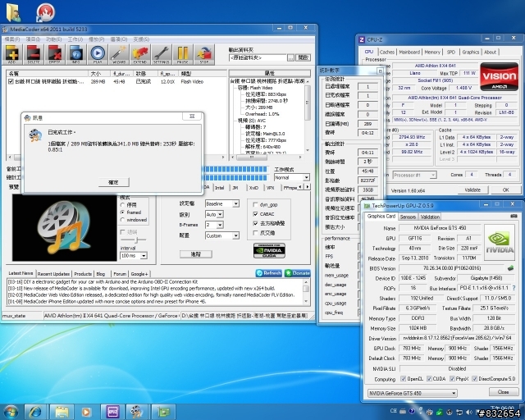Toggle the CABAC checkbox

click(x=254, y=213)
